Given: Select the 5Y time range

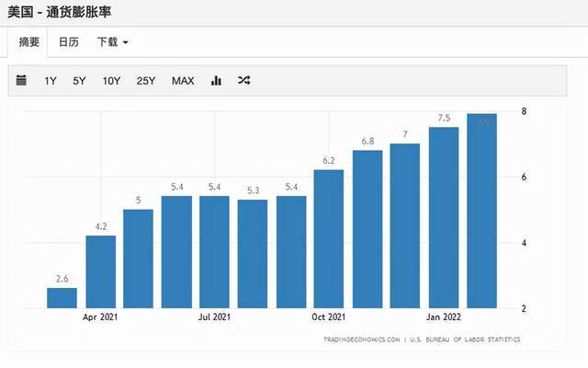Looking at the screenshot, I should coord(79,81).
